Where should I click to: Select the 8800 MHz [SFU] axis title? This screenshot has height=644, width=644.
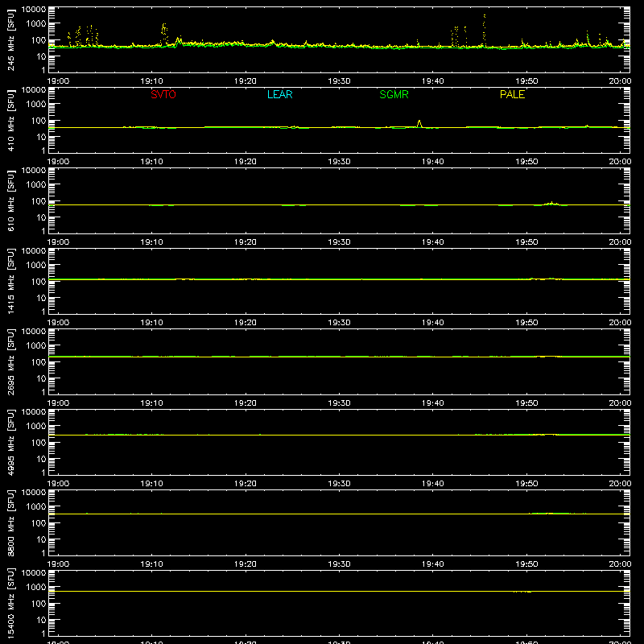pos(10,522)
